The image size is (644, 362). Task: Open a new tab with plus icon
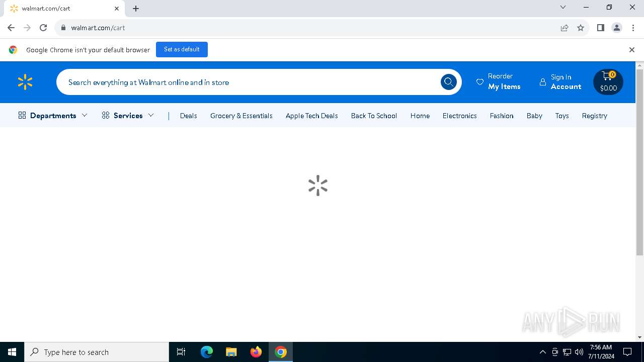tap(136, 9)
